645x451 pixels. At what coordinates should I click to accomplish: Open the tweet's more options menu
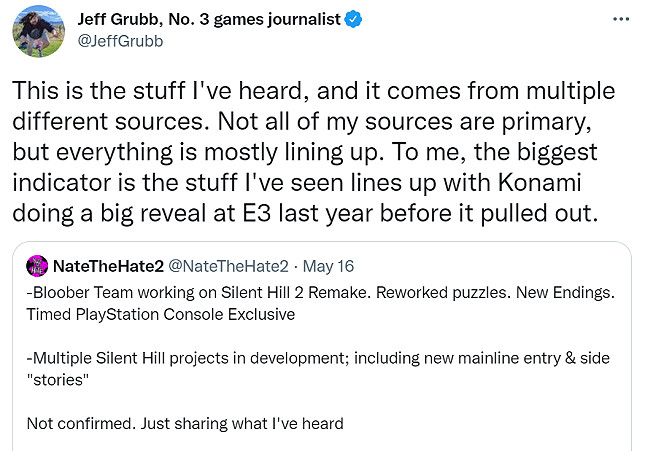[x=620, y=18]
